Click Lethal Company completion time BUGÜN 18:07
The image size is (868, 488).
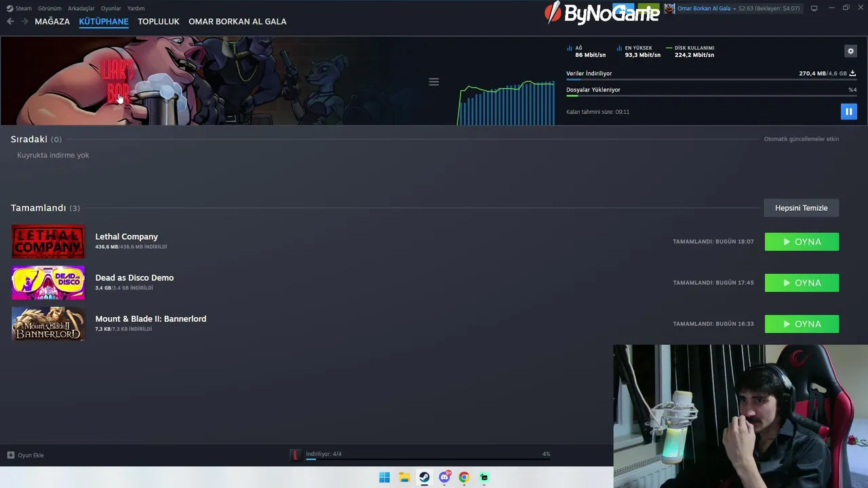click(x=713, y=242)
